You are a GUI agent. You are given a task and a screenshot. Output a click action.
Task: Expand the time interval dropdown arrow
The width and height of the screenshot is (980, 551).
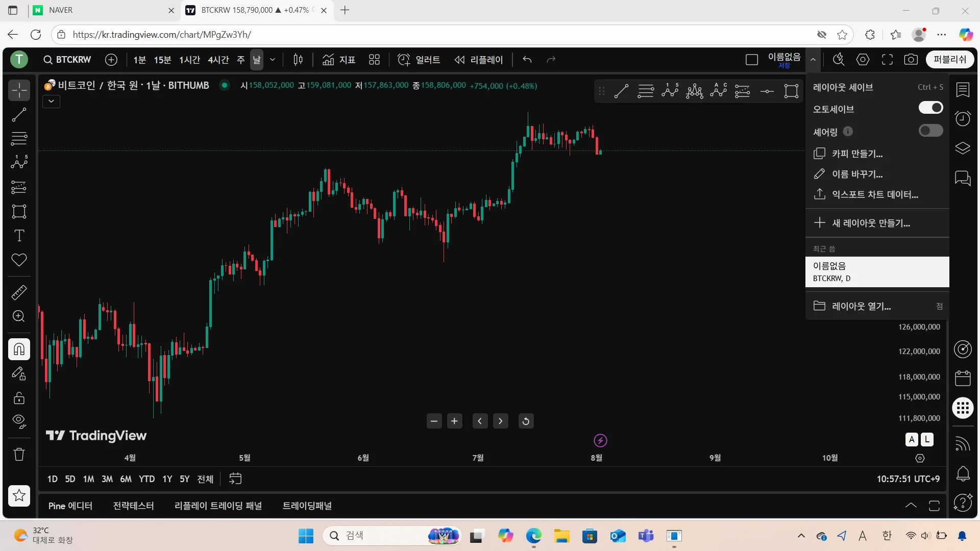[x=273, y=60]
